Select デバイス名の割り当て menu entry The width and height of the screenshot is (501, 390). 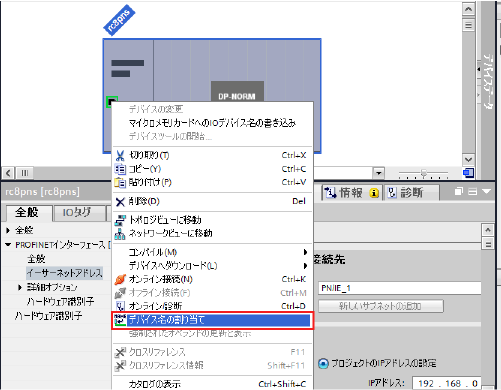(x=212, y=320)
